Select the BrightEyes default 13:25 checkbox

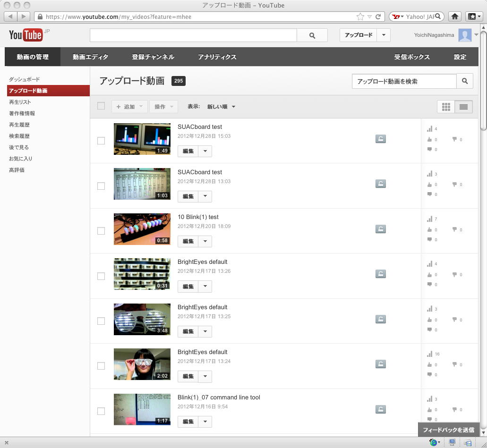point(101,321)
